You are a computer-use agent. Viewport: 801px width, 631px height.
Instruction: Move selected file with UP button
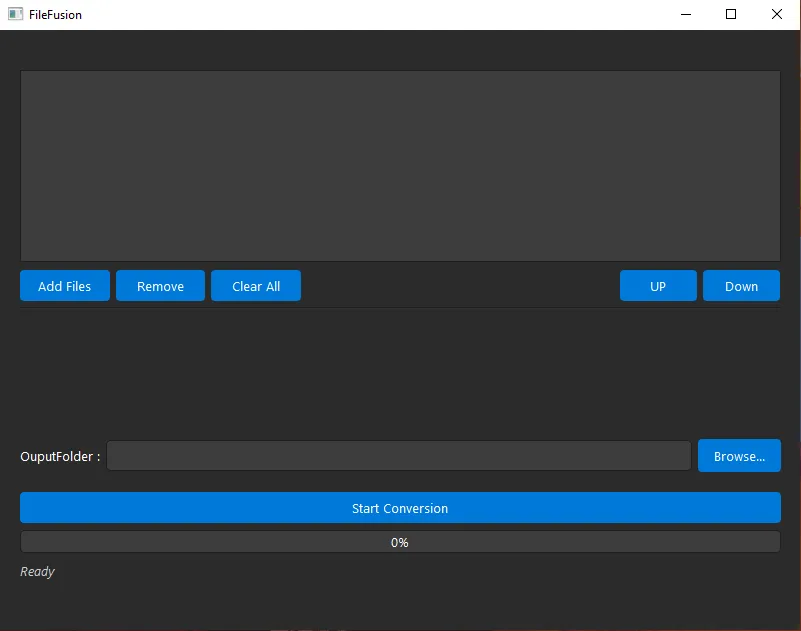658,286
